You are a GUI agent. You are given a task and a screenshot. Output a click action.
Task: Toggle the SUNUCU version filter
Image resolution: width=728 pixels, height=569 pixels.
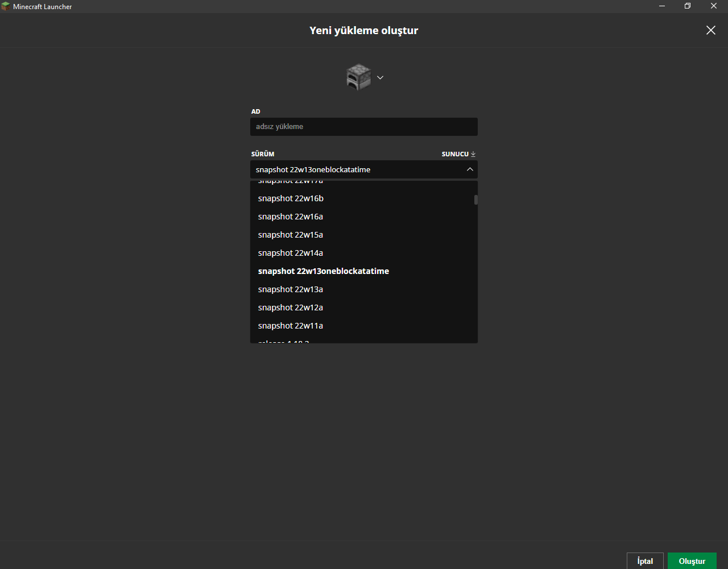(x=457, y=153)
